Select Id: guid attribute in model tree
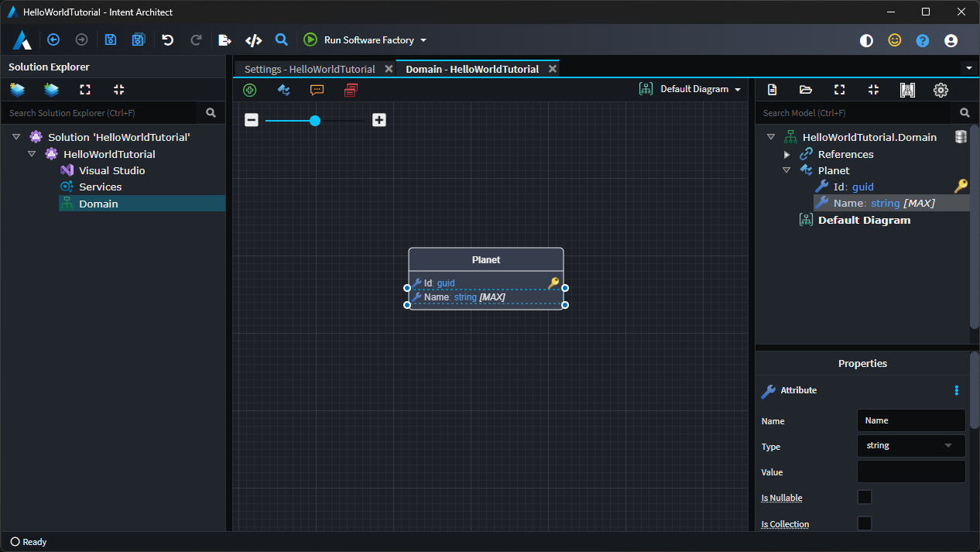 (853, 187)
